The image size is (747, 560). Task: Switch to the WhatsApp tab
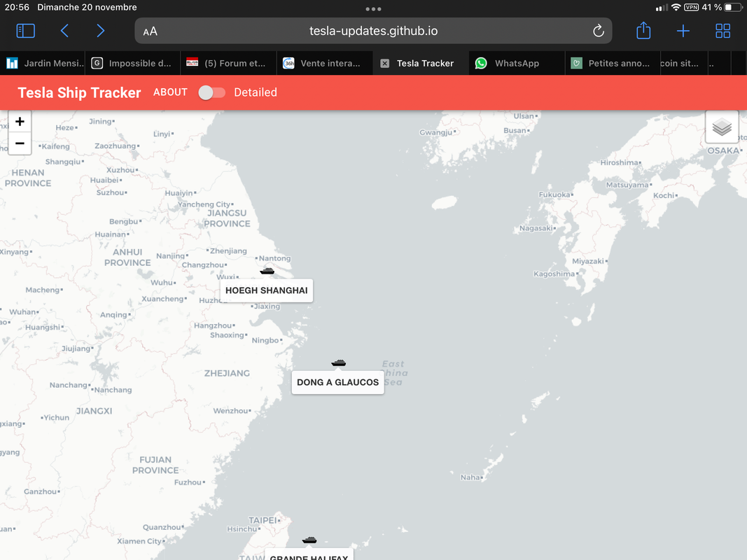point(517,63)
